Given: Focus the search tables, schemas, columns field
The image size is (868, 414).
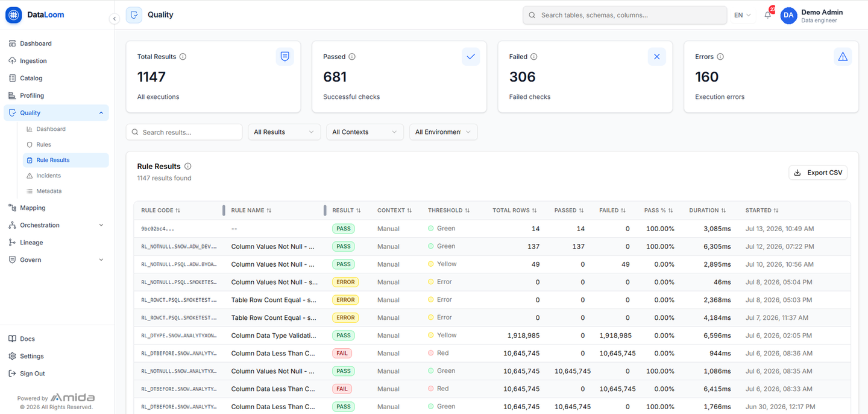Looking at the screenshot, I should click(624, 15).
